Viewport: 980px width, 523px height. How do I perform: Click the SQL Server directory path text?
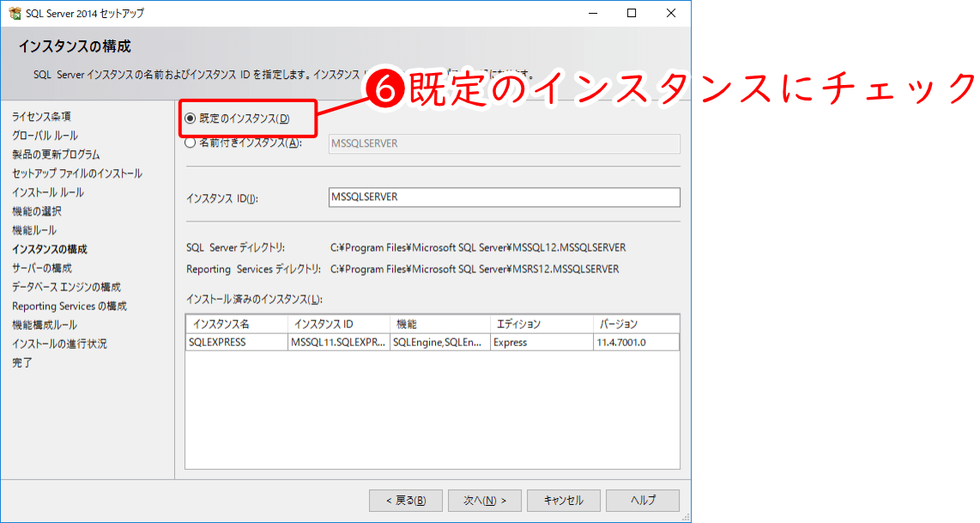[478, 247]
